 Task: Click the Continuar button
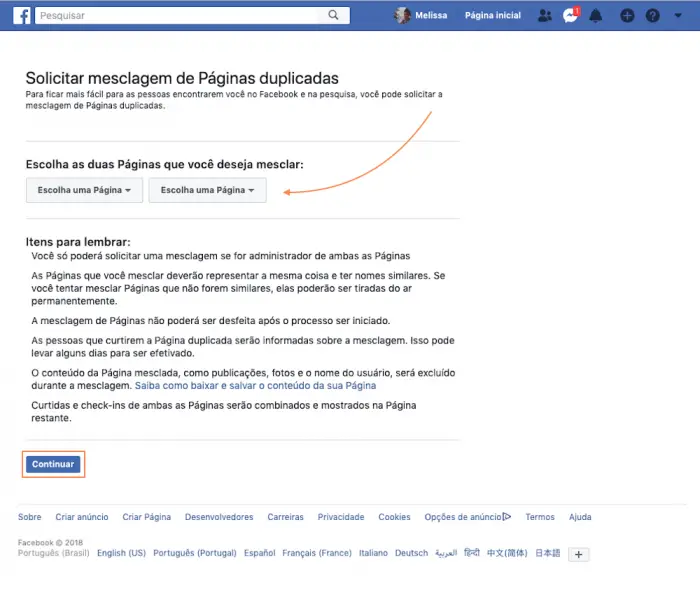53,464
